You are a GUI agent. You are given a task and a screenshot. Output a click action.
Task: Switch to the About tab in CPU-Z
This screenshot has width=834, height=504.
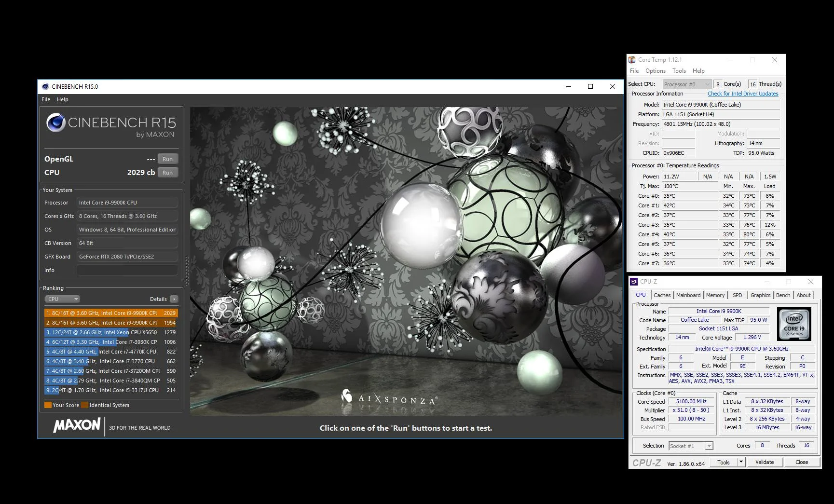pyautogui.click(x=804, y=295)
